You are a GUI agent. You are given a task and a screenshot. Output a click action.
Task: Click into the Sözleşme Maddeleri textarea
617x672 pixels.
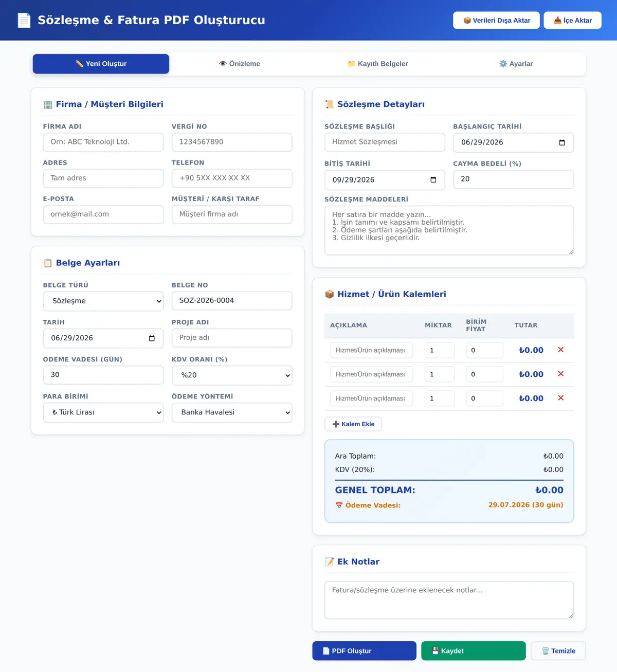pos(449,230)
